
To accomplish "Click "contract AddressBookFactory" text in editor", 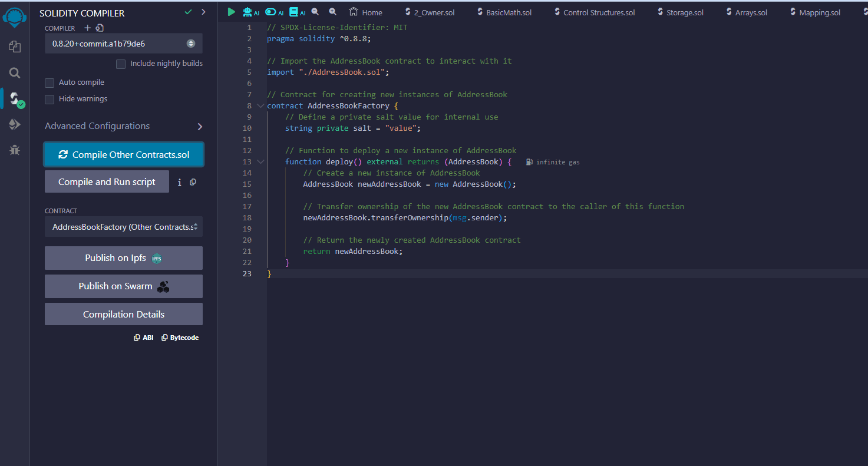I will click(328, 106).
